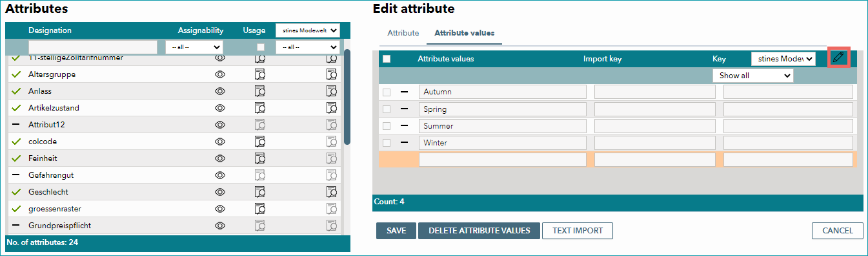868x256 pixels.
Task: Sort by the Designation column header
Action: pyautogui.click(x=50, y=30)
